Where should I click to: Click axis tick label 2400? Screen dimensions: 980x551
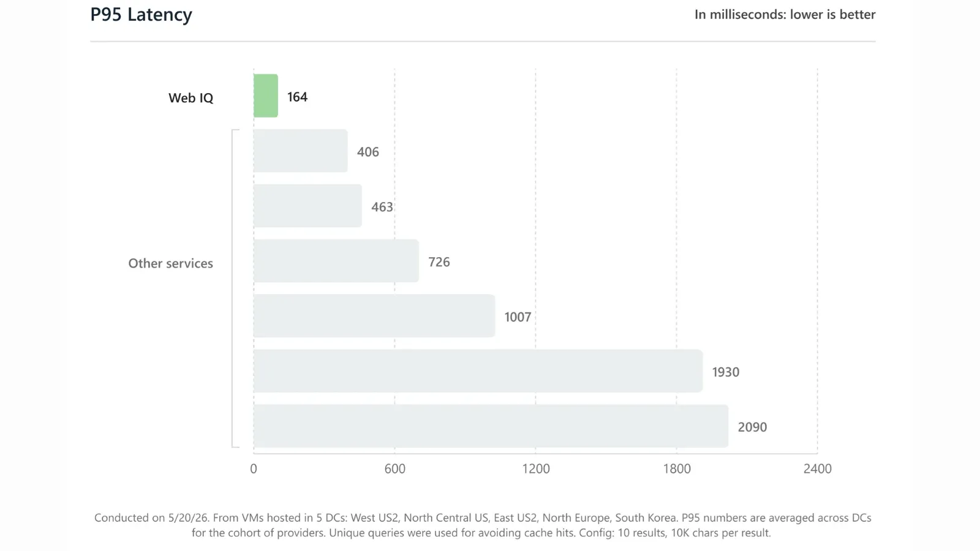coord(818,469)
